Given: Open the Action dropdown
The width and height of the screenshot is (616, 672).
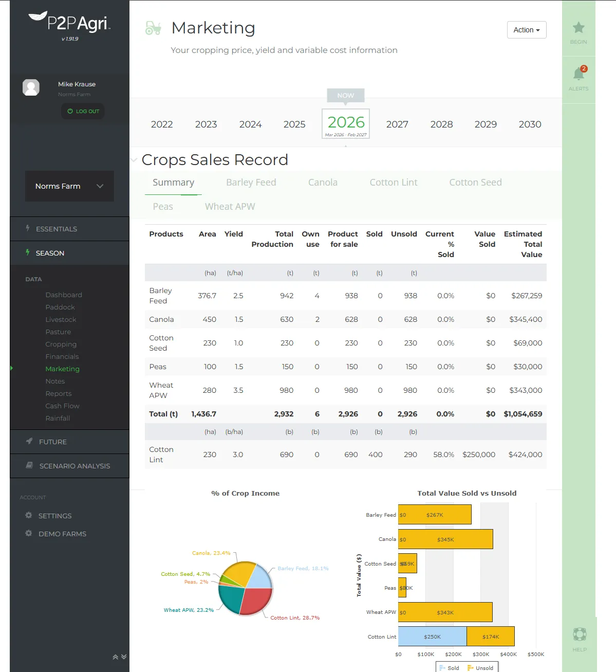Looking at the screenshot, I should coord(526,30).
